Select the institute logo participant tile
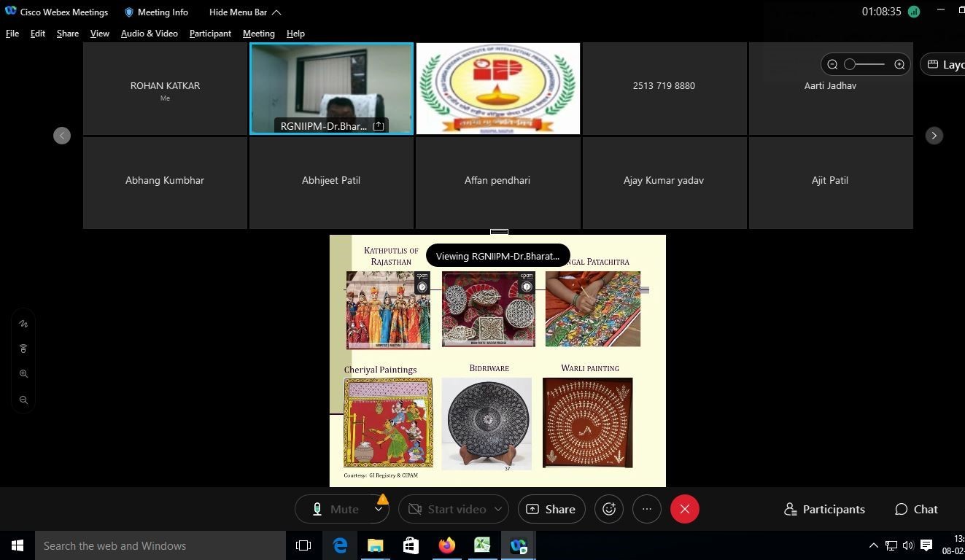 pos(498,88)
